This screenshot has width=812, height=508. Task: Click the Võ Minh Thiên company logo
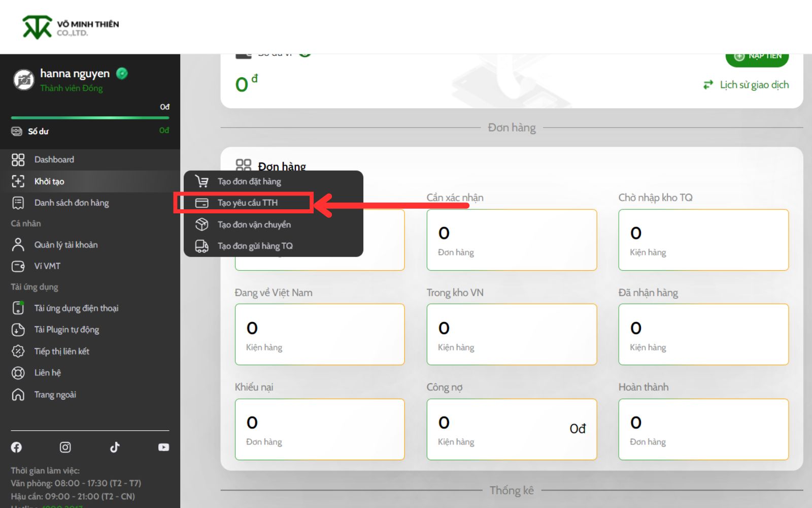pos(71,27)
